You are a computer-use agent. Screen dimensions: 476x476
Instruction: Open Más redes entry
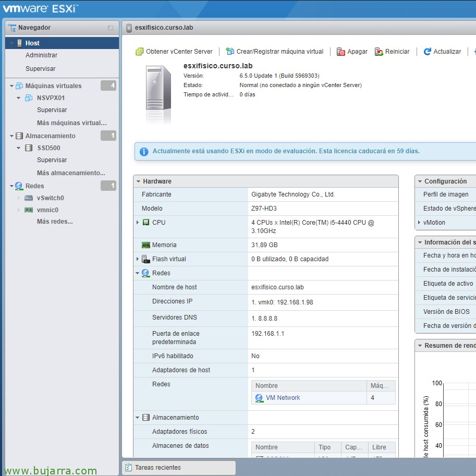tap(55, 222)
